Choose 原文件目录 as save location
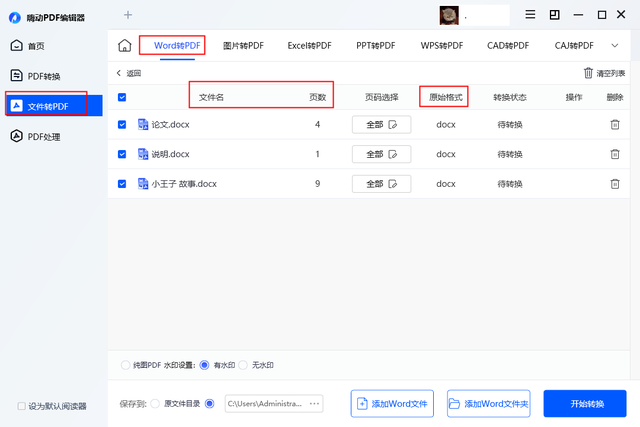Viewport: 640px width, 427px height. click(155, 404)
